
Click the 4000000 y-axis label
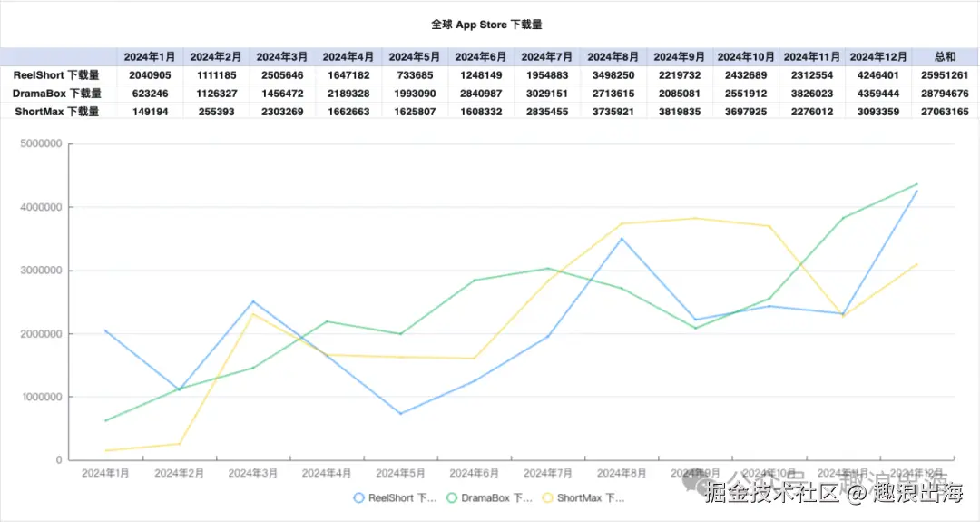tap(41, 207)
